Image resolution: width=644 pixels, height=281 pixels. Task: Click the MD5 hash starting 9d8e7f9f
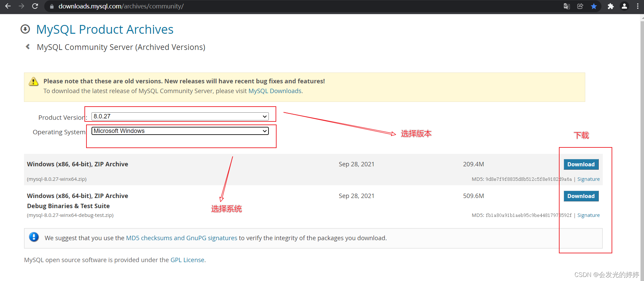pos(529,179)
